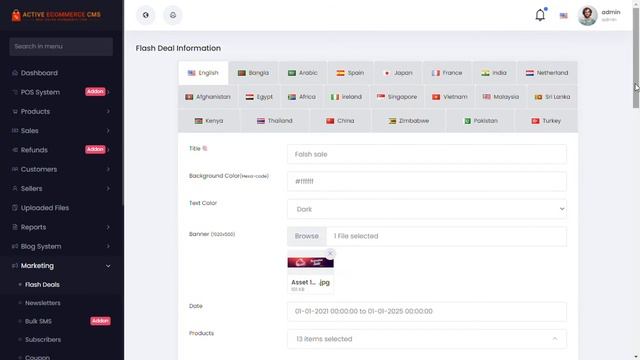Expand Sellers menu

[x=61, y=189]
